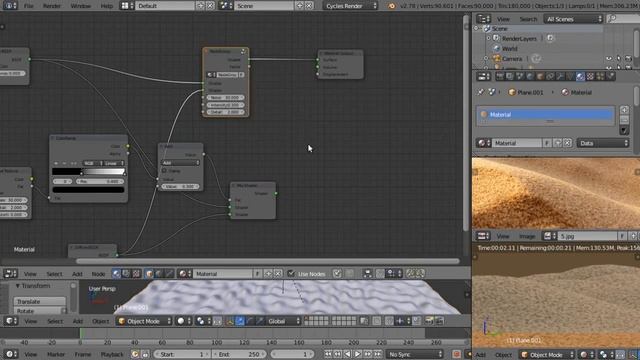The height and width of the screenshot is (360, 640).
Task: Click the ColorRamp gradient bar
Action: pyautogui.click(x=88, y=171)
